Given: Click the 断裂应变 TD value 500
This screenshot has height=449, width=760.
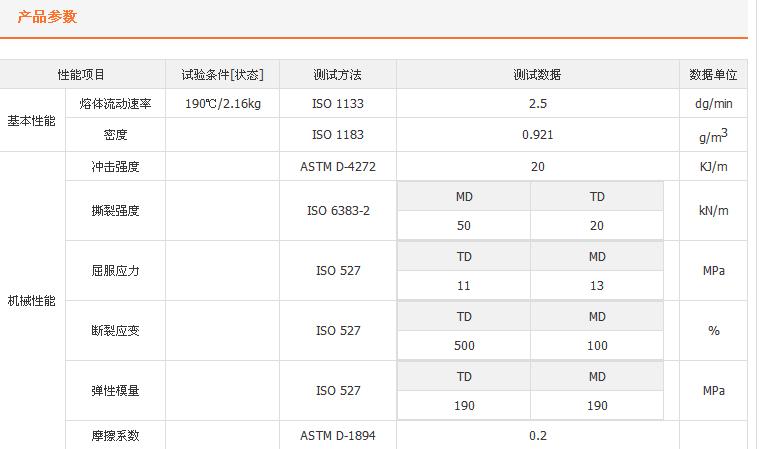Looking at the screenshot, I should click(x=463, y=346).
